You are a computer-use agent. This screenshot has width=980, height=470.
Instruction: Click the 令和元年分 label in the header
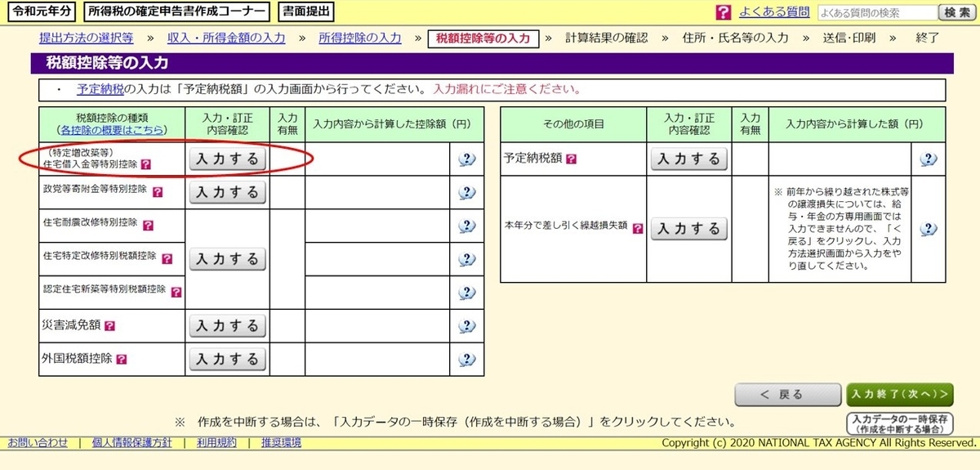point(40,11)
